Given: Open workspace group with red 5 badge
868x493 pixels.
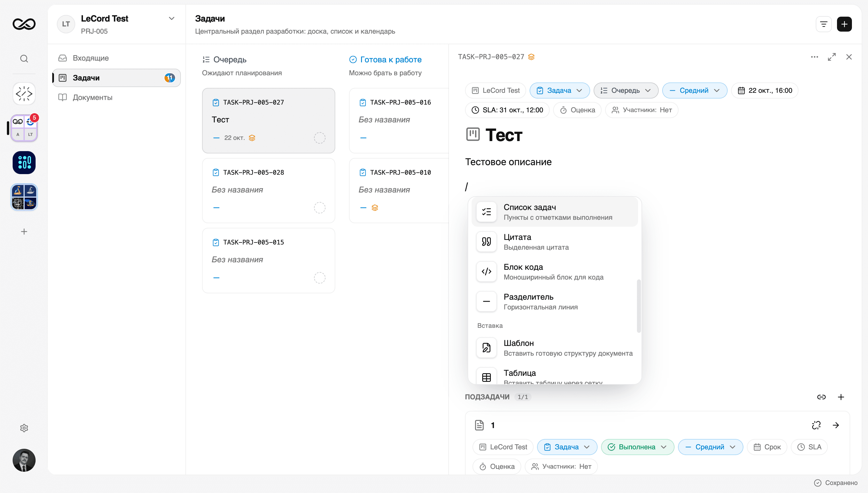Looking at the screenshot, I should pyautogui.click(x=24, y=128).
